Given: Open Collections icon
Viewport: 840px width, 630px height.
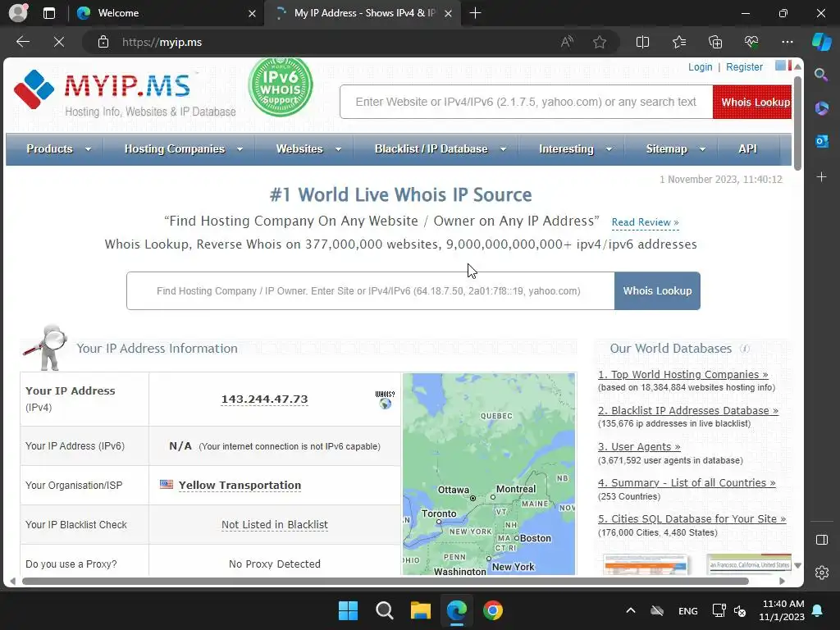Looking at the screenshot, I should point(715,42).
